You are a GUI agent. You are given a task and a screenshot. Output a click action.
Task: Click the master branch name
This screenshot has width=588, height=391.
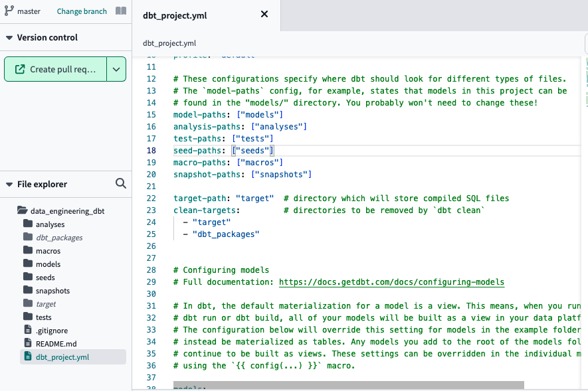coord(29,11)
